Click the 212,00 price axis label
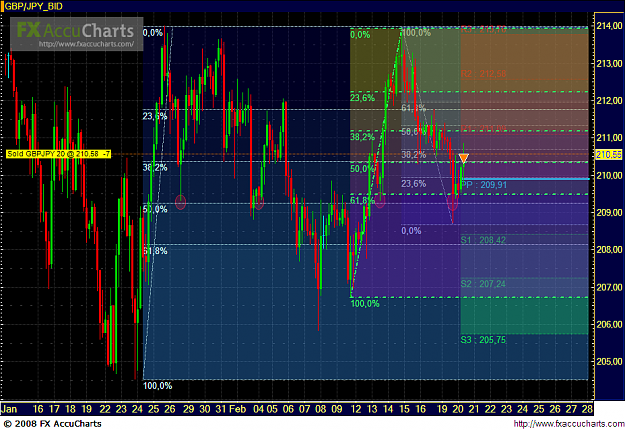Image resolution: width=625 pixels, height=430 pixels. click(609, 100)
